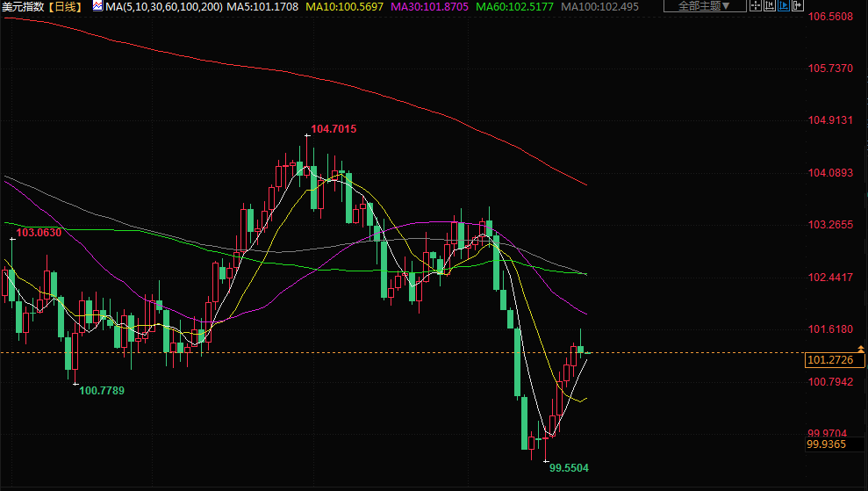Open the 全部主题 dropdown
Screen dimensions: 868x491
(705, 6)
